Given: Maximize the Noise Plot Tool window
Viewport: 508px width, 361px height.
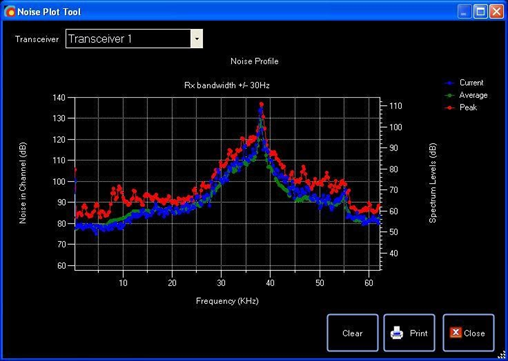Looking at the screenshot, I should click(480, 12).
